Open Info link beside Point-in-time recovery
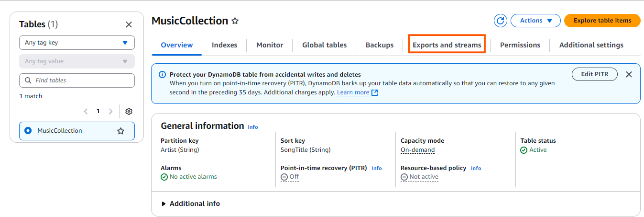The width and height of the screenshot is (644, 217). (x=377, y=168)
